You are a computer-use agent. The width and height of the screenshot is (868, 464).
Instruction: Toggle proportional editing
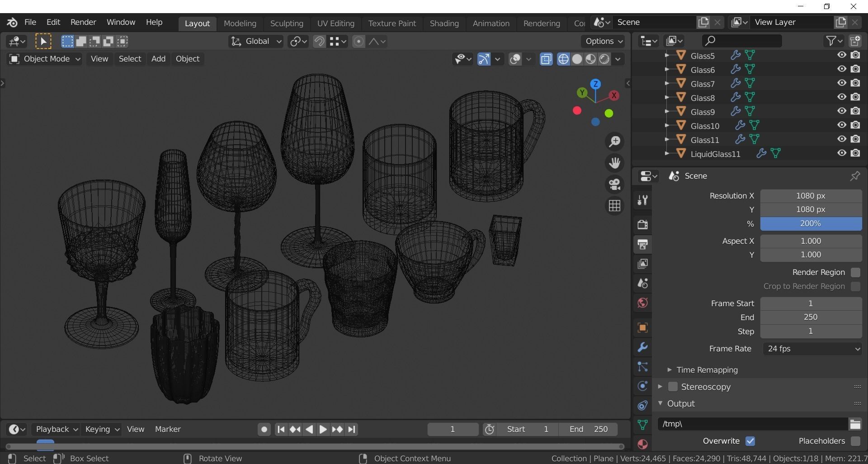(359, 42)
